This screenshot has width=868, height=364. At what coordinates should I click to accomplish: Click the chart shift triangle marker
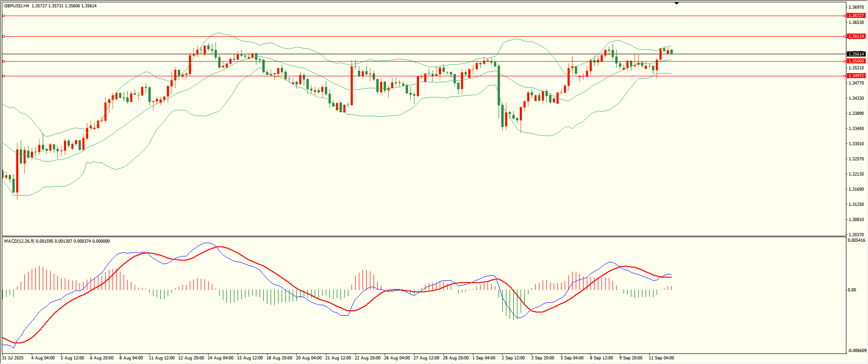pos(676,4)
